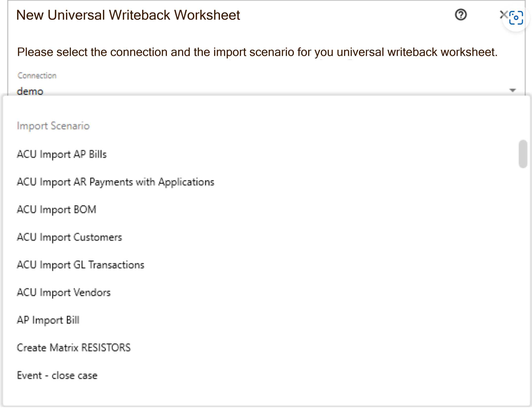
Task: Click the dialog title New Universal Writeback Worksheet
Action: click(x=128, y=15)
